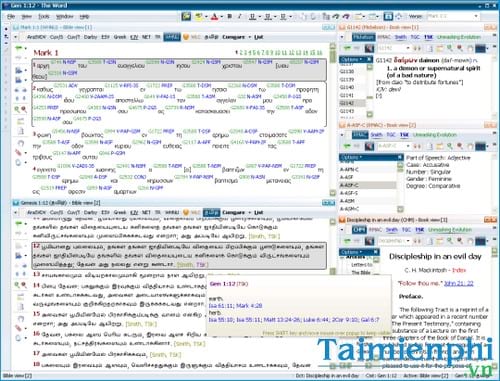Click book cover icon in Thayer book toolbar
Viewport: 500px width, 381px height.
click(369, 48)
